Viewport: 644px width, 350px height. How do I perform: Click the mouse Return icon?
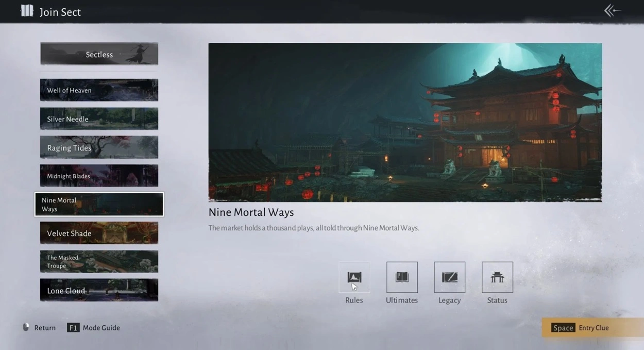[x=26, y=328]
